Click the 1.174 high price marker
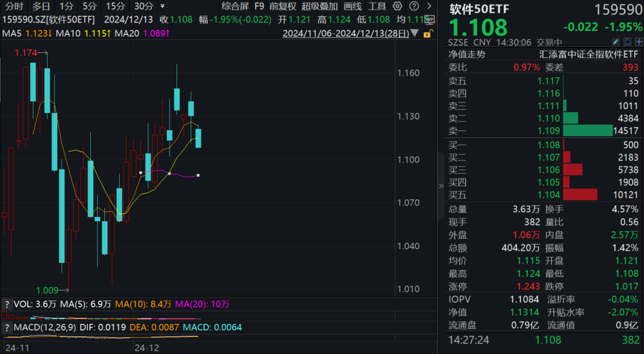Viewport: 644px width, 354px height. click(26, 53)
